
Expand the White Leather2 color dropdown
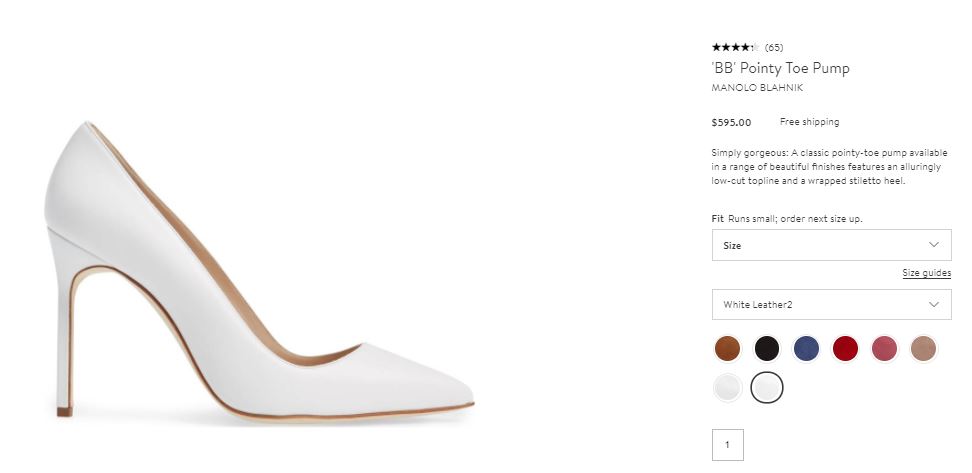click(830, 304)
